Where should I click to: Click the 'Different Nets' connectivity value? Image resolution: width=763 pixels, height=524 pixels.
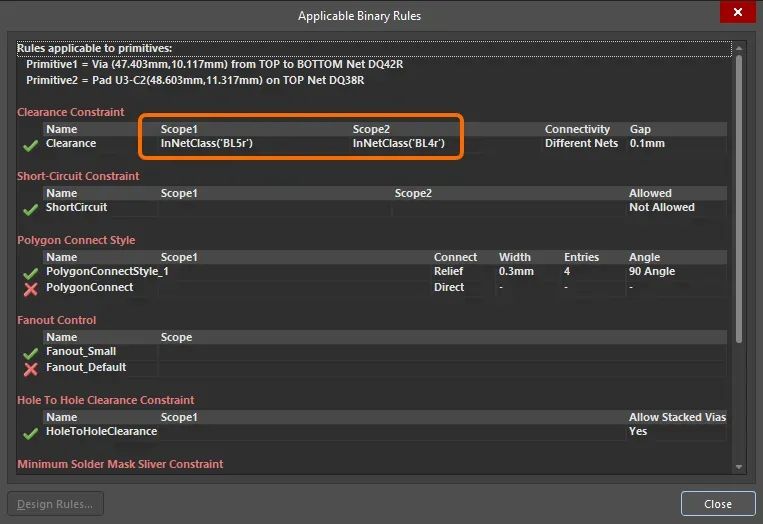tap(581, 143)
